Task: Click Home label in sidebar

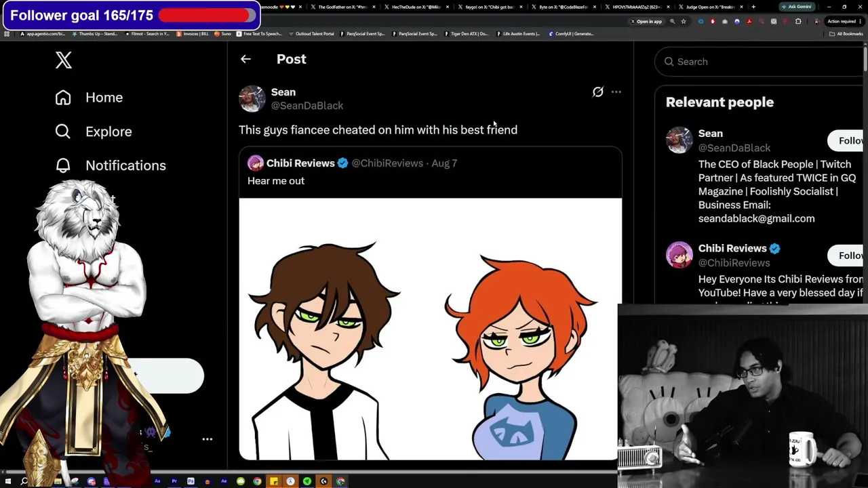Action: click(104, 98)
